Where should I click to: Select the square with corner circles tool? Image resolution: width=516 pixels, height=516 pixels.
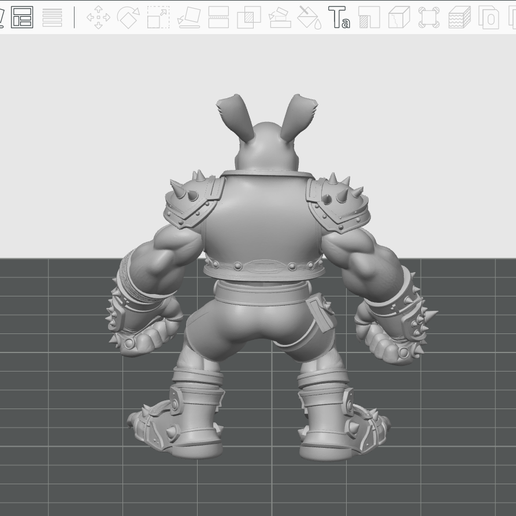coord(429,17)
